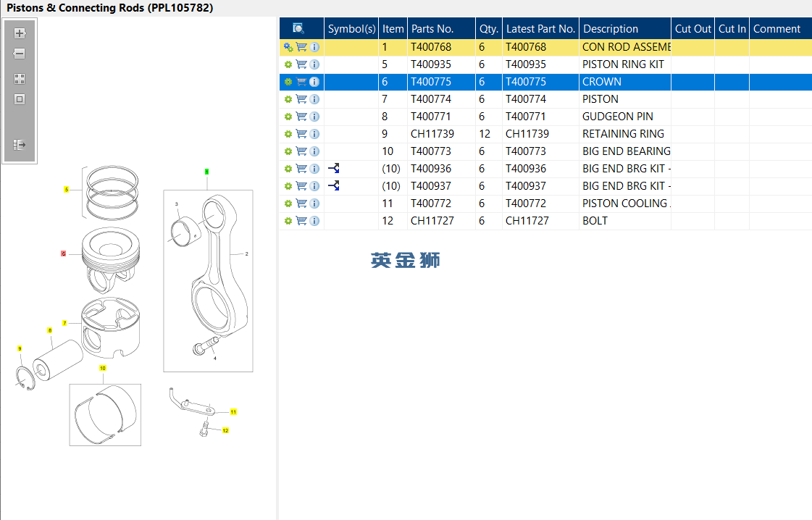Select the CROWN description cell
This screenshot has height=520, width=812.
625,82
